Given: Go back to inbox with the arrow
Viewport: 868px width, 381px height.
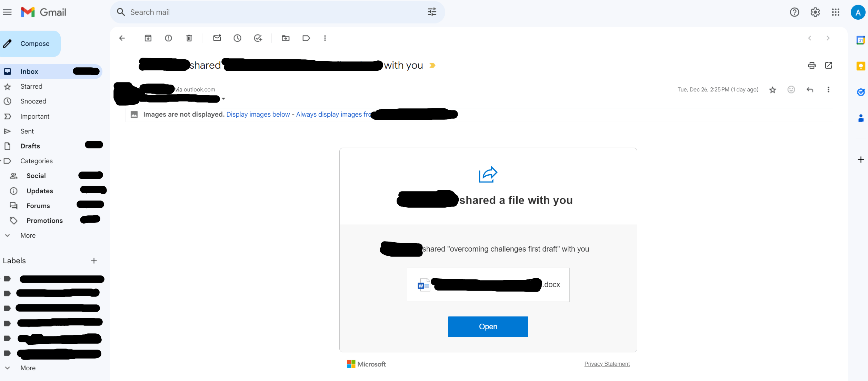Looking at the screenshot, I should tap(122, 38).
